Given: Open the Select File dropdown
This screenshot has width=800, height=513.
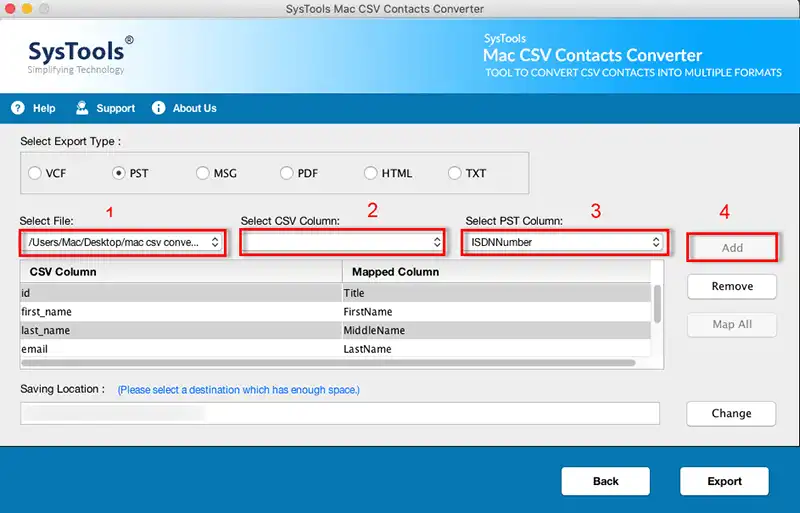Looking at the screenshot, I should (123, 242).
